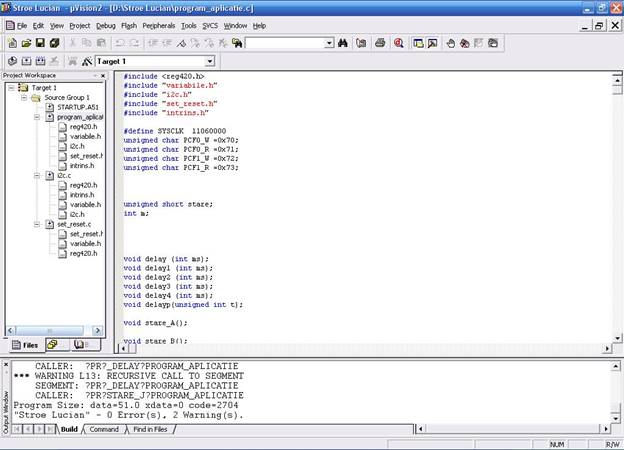Click the Save file toolbar icon

tap(40, 43)
